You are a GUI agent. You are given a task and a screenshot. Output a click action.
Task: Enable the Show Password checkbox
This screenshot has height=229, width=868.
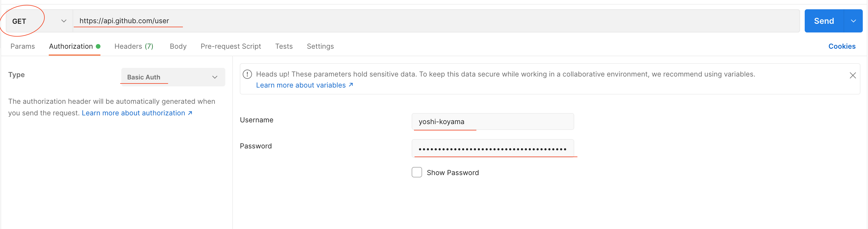(417, 172)
